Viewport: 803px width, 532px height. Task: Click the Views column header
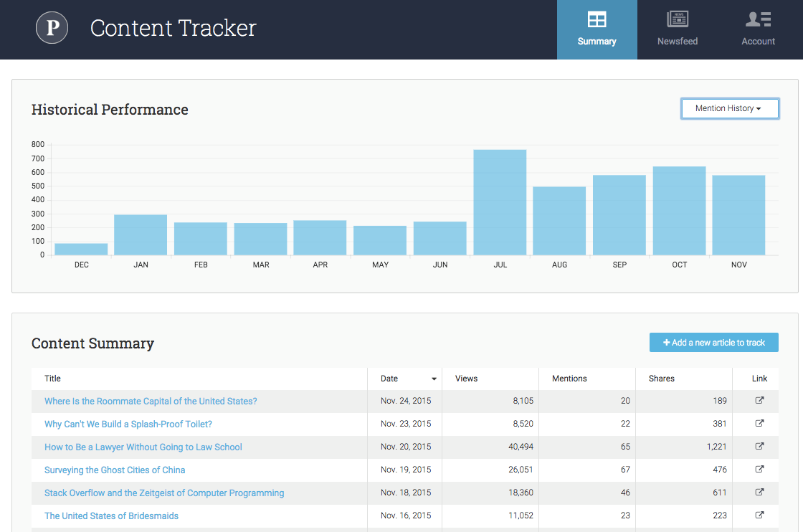466,379
